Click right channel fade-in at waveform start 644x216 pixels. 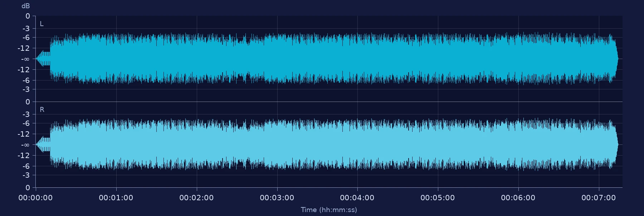coord(43,144)
